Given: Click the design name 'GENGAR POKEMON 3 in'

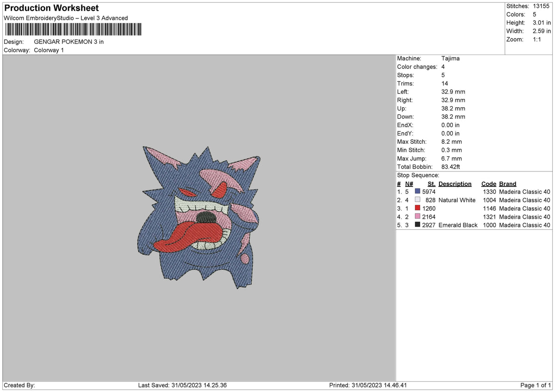Looking at the screenshot, I should 69,42.
